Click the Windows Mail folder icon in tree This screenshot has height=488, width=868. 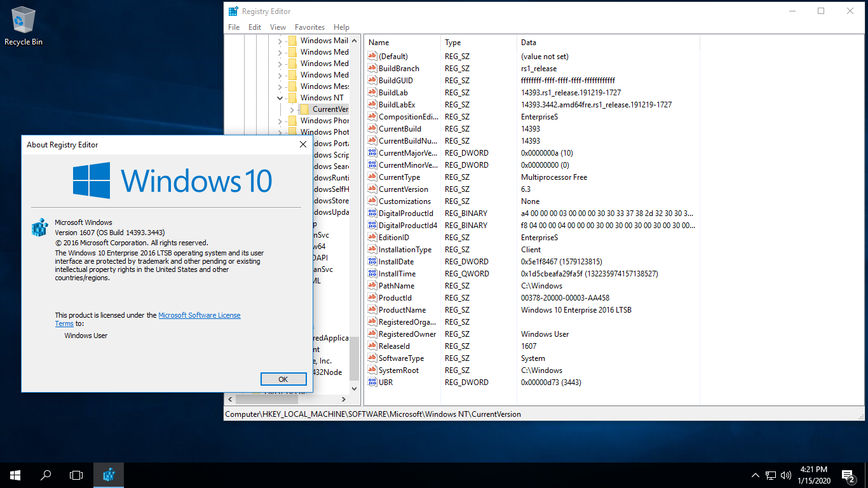[292, 41]
